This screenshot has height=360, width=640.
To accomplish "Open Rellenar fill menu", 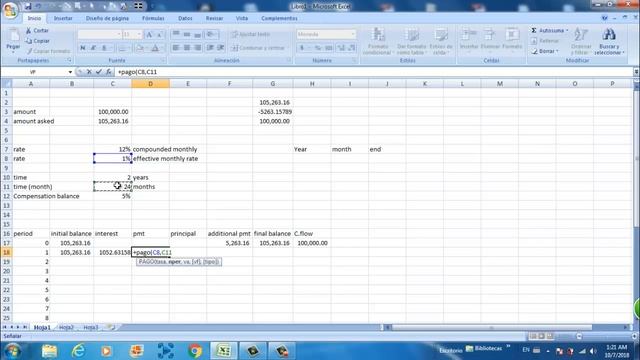I will click(545, 41).
